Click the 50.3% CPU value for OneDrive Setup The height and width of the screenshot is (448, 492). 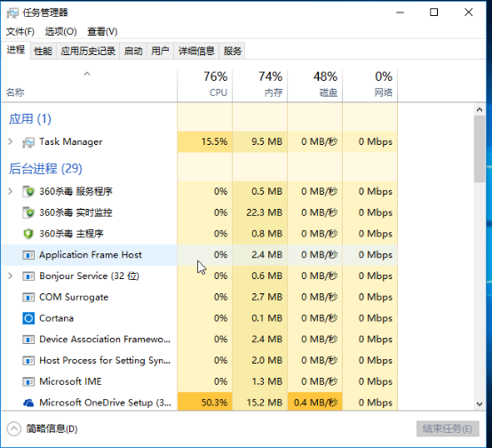(x=214, y=403)
